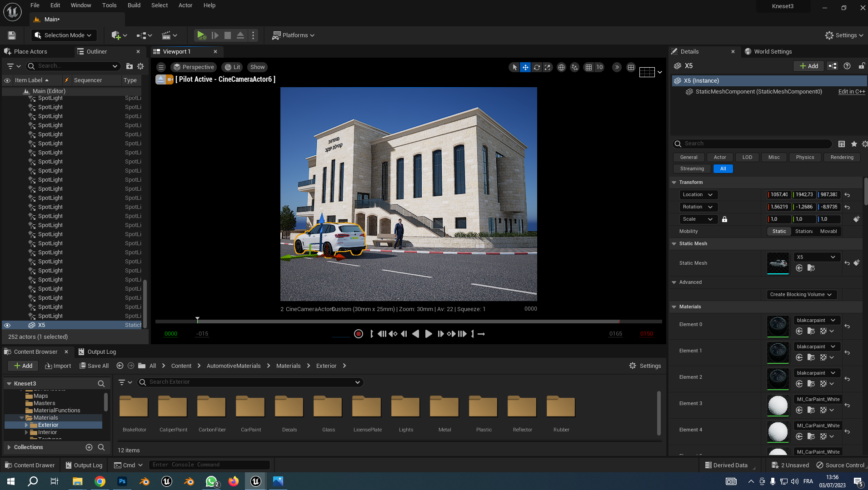Switch to the World Settings tab
The width and height of the screenshot is (868, 490).
(x=773, y=52)
